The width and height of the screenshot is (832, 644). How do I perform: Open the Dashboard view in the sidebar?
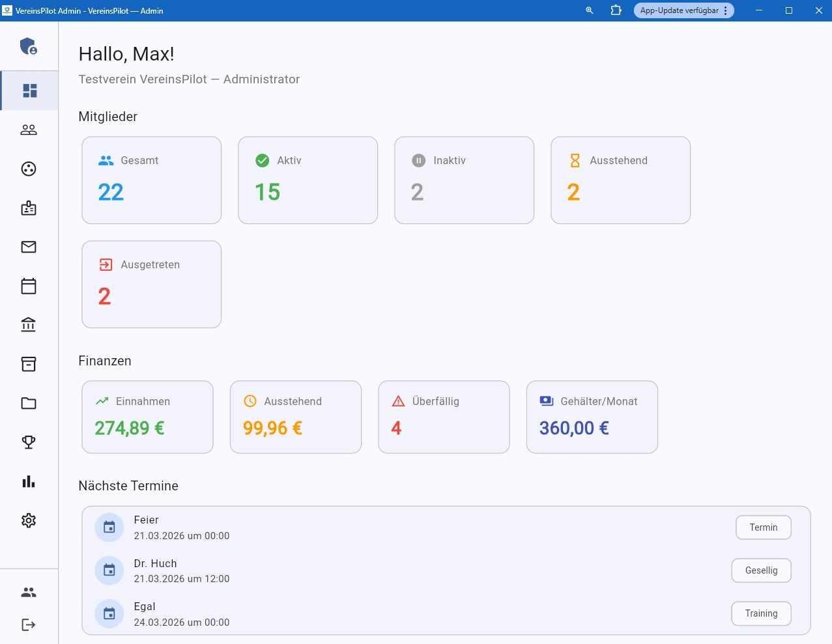pos(28,91)
